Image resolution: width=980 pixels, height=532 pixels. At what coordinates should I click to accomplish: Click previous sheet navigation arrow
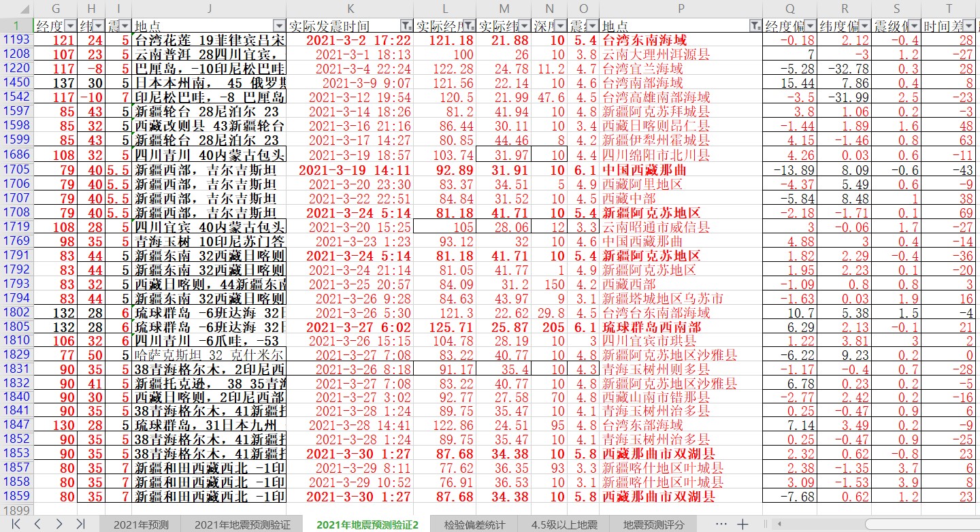pos(37,524)
